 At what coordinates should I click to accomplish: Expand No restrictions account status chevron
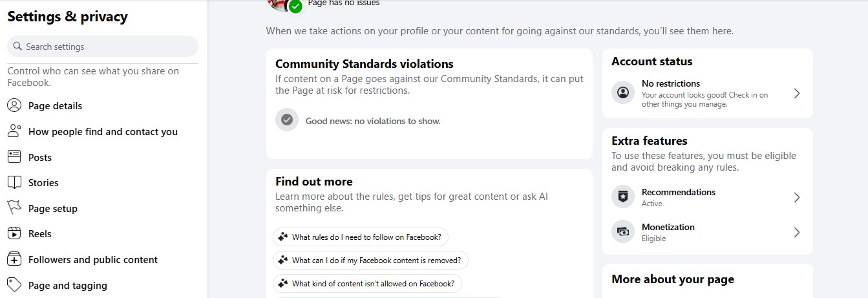pos(797,93)
